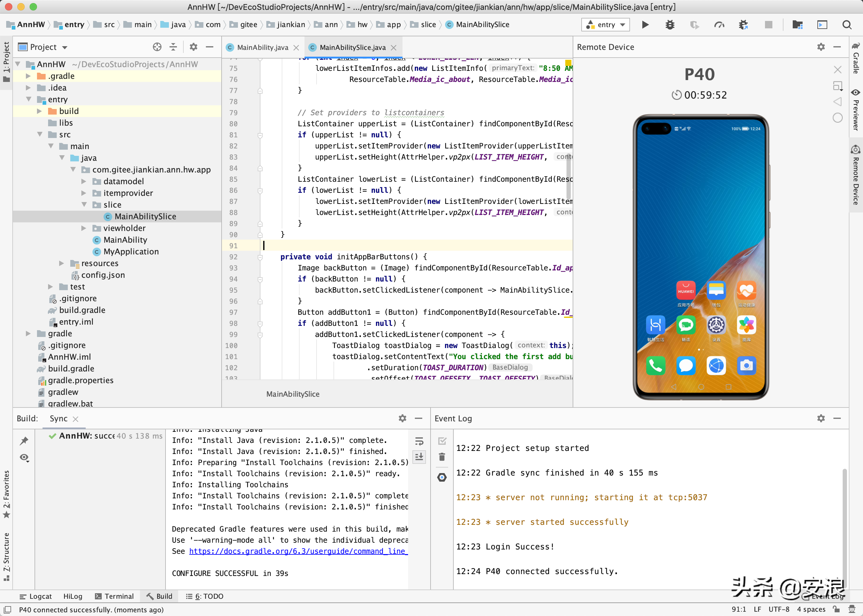Tap the Camera app on P40 screen

click(746, 366)
